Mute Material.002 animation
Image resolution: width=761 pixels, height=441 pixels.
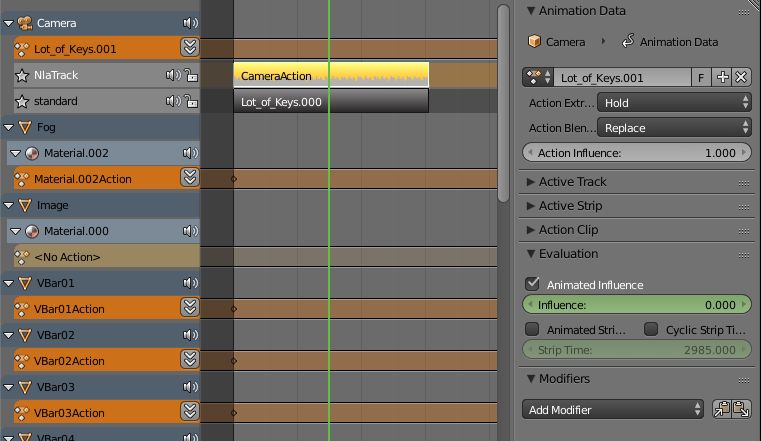point(190,153)
